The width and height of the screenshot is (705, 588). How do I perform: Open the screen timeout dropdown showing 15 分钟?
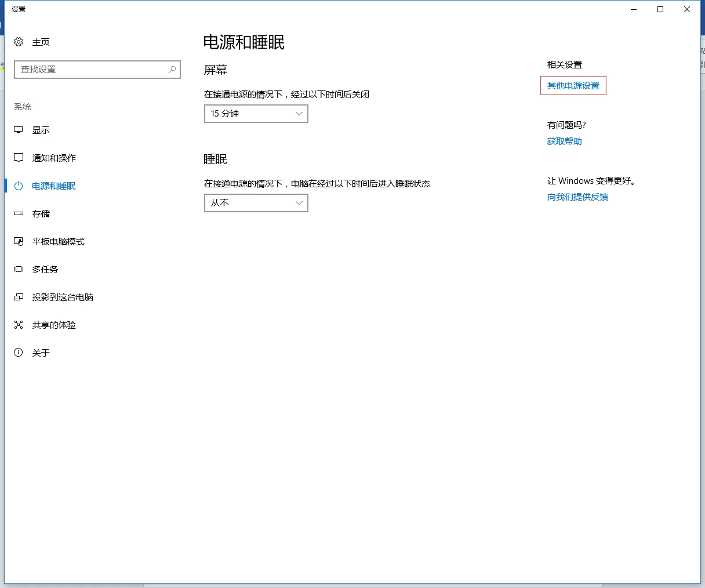[256, 114]
